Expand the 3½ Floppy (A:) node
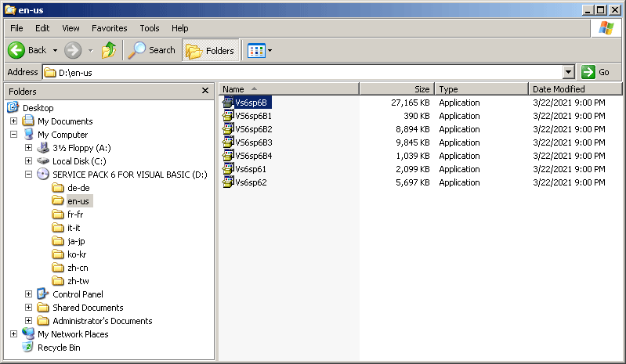The width and height of the screenshot is (626, 364). pos(28,147)
